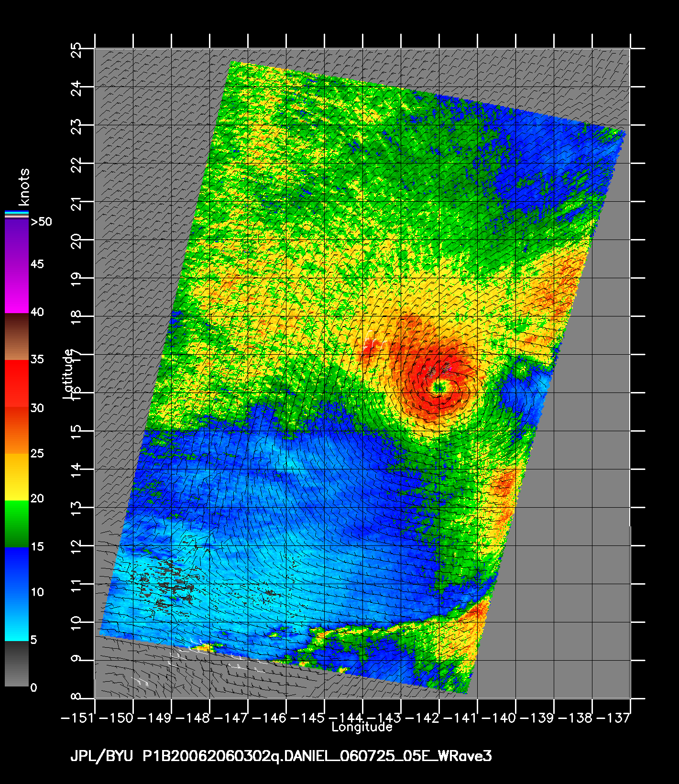
Task: Click the '10' color scale label beside the bar
Action: (37, 592)
